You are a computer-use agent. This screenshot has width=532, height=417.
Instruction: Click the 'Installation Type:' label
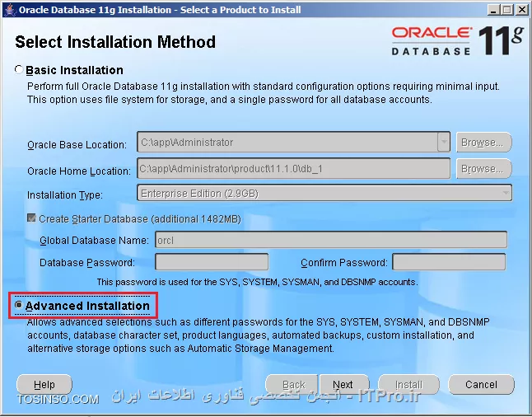(x=64, y=195)
